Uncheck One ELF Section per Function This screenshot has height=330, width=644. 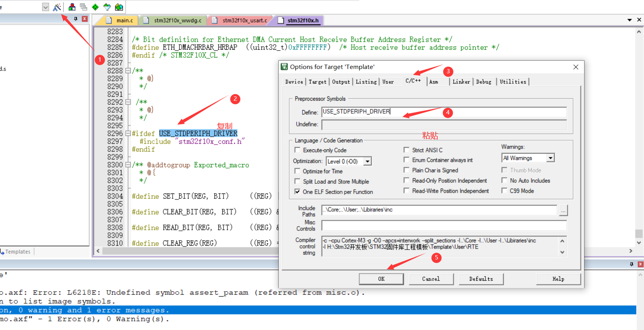(298, 192)
